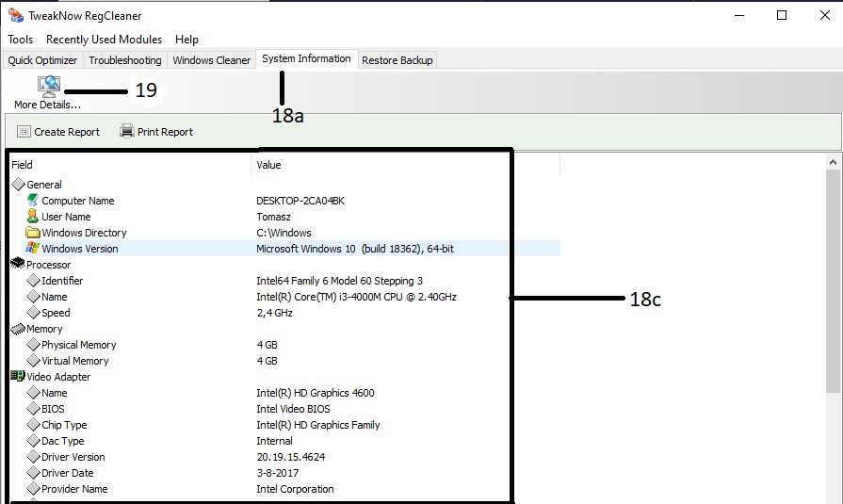The height and width of the screenshot is (504, 843).
Task: Click the More Details monitor icon
Action: (49, 87)
